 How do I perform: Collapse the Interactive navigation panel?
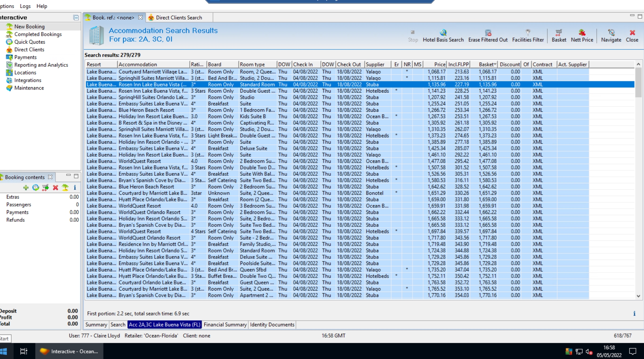click(x=76, y=17)
